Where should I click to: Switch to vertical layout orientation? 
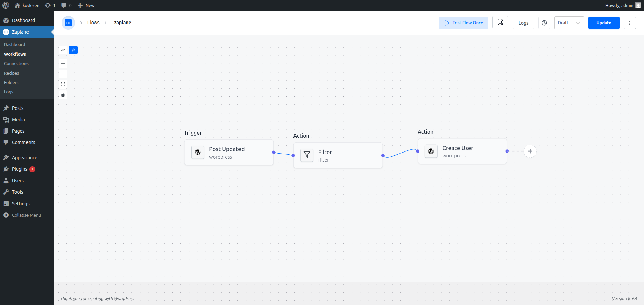coord(63,50)
